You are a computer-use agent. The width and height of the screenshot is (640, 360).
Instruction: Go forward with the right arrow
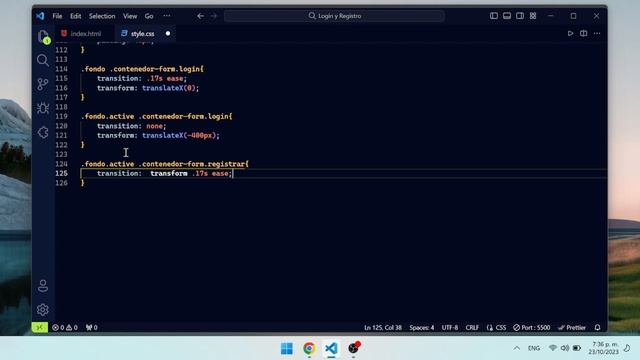click(x=214, y=16)
